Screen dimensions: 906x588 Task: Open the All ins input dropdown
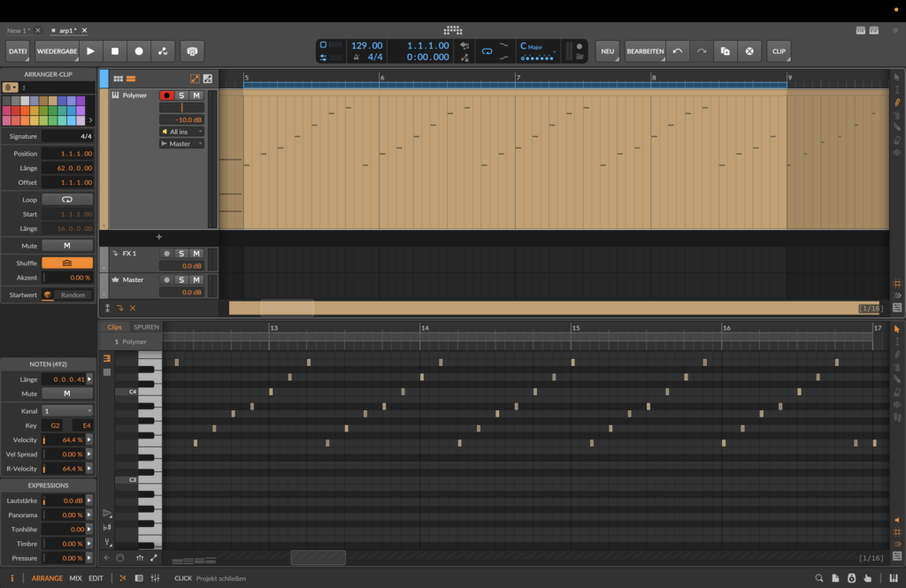coord(181,132)
